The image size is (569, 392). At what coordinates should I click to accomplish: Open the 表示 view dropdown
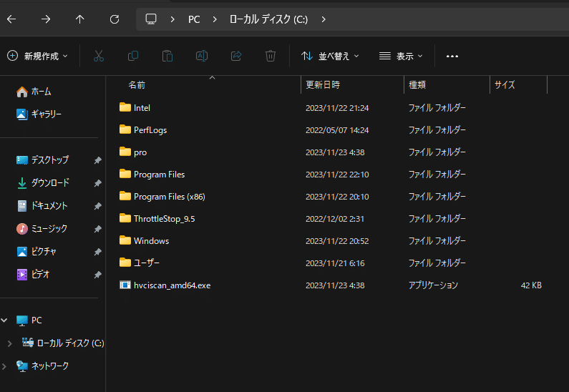401,57
